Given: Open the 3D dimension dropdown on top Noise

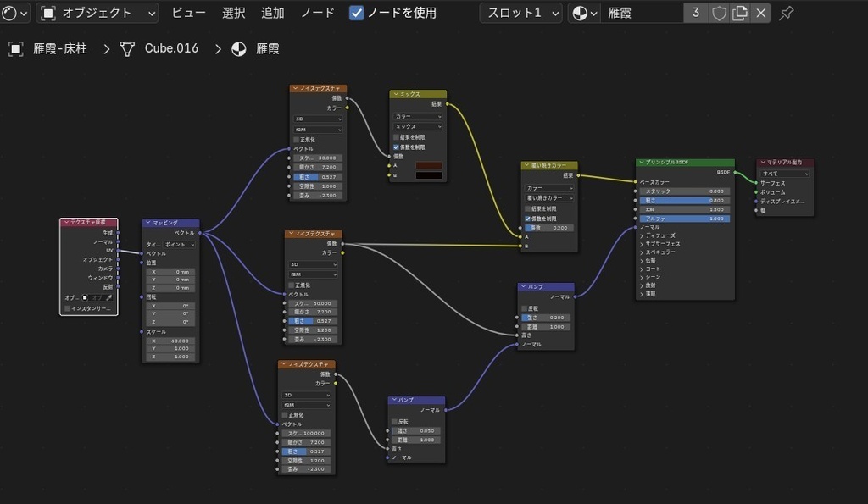Looking at the screenshot, I should (x=318, y=119).
